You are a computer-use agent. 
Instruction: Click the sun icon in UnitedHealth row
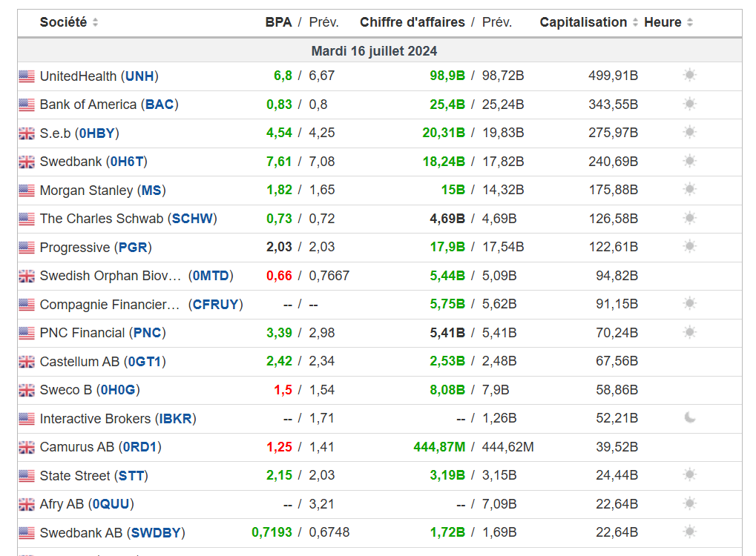tap(690, 76)
